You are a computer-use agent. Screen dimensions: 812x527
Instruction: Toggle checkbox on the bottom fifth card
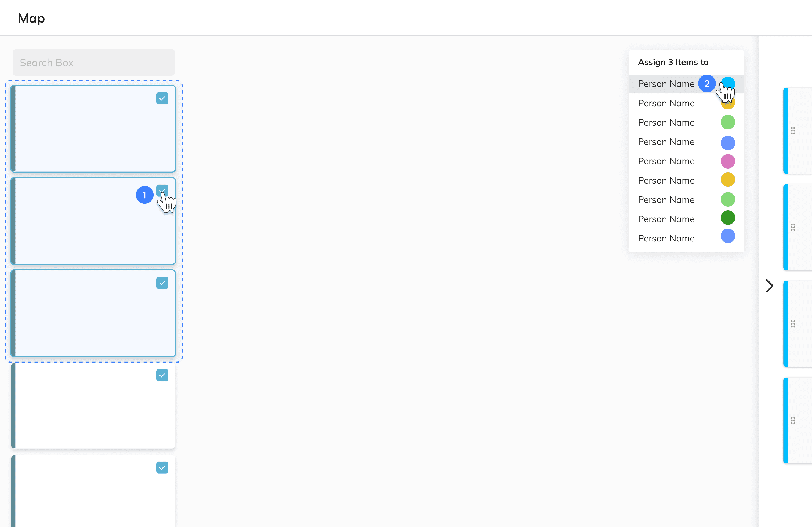(162, 467)
